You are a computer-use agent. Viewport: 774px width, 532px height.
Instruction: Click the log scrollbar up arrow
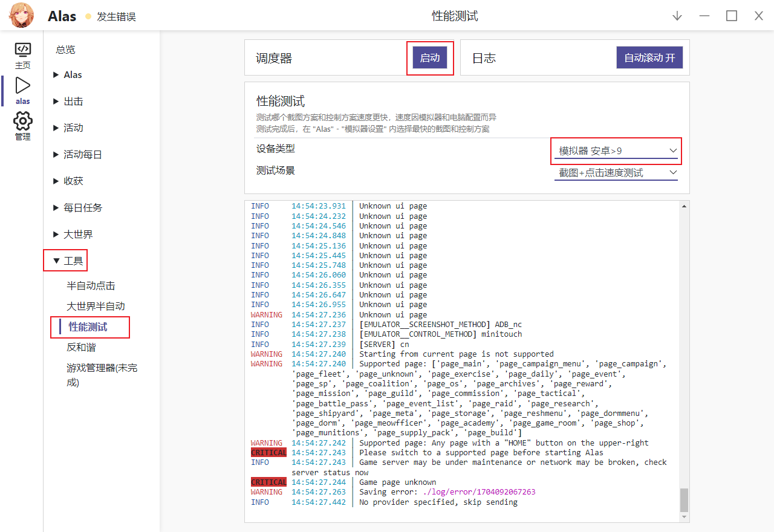coord(684,206)
